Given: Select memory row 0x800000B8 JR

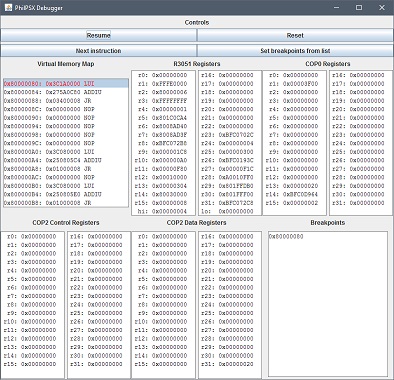Looking at the screenshot, I should coord(66,203).
